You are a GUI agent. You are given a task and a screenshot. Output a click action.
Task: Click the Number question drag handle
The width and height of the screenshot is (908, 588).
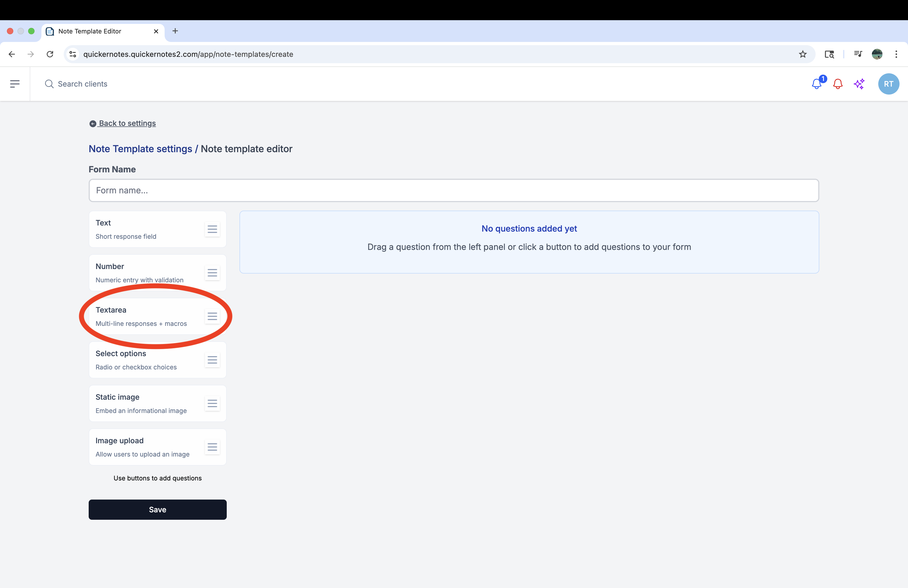pyautogui.click(x=212, y=273)
